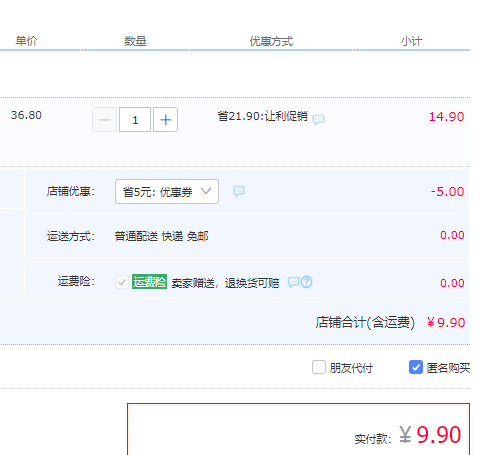Increase quantity with the plus button
The image size is (480, 455).
point(165,120)
